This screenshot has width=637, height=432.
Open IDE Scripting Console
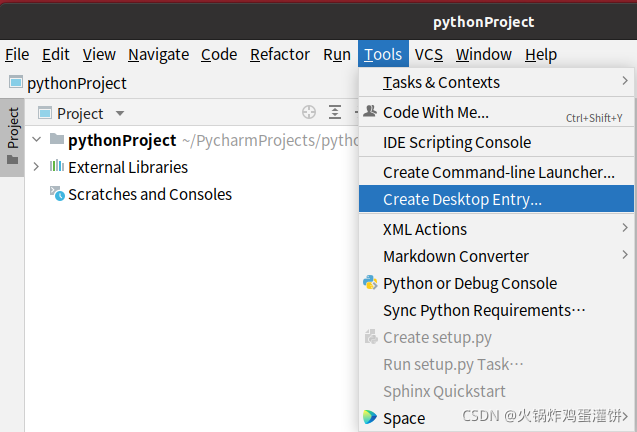click(496, 142)
